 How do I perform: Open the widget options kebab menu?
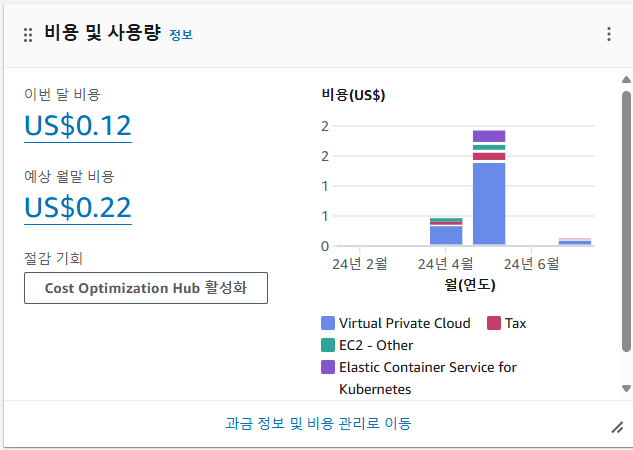click(x=609, y=34)
